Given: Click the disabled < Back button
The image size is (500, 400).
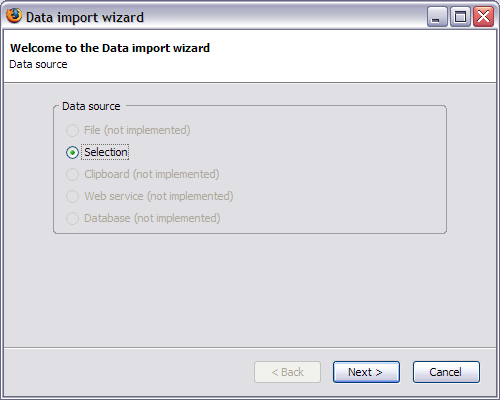Looking at the screenshot, I should click(x=287, y=372).
